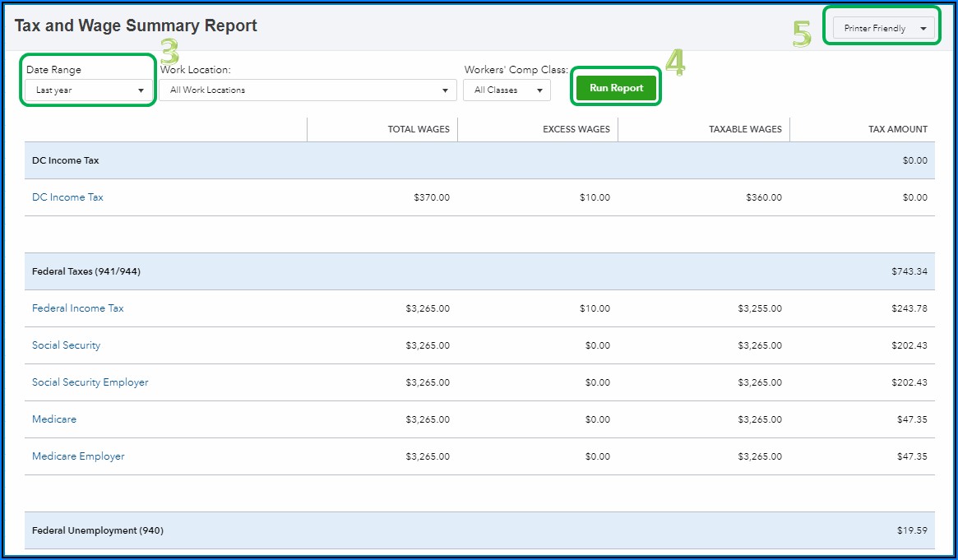Click the green Run Report button

click(x=616, y=89)
